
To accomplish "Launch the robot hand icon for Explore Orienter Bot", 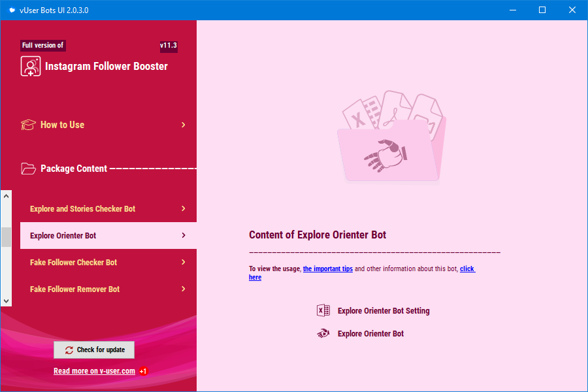I will click(323, 333).
